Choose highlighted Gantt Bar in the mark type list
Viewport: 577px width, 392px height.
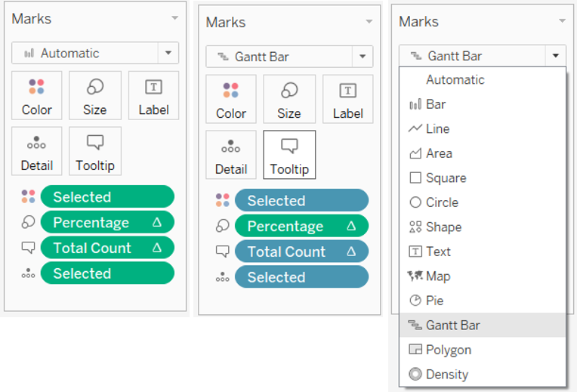click(483, 325)
